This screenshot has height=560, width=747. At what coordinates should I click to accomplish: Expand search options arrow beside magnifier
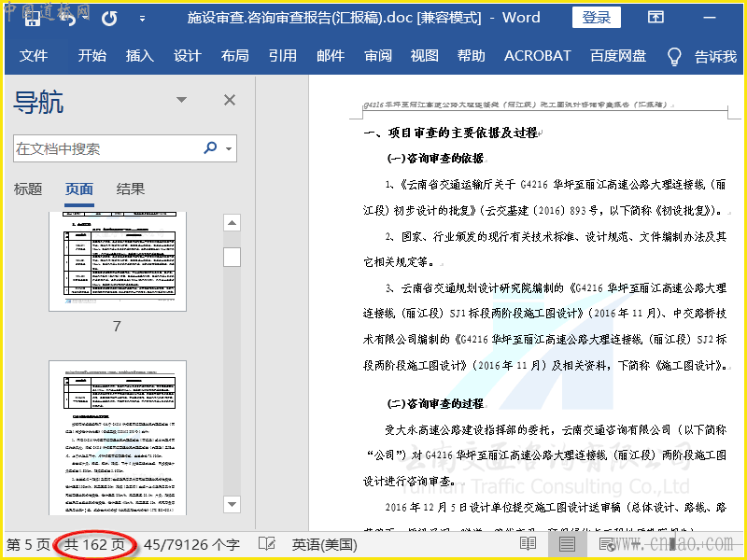[x=229, y=148]
